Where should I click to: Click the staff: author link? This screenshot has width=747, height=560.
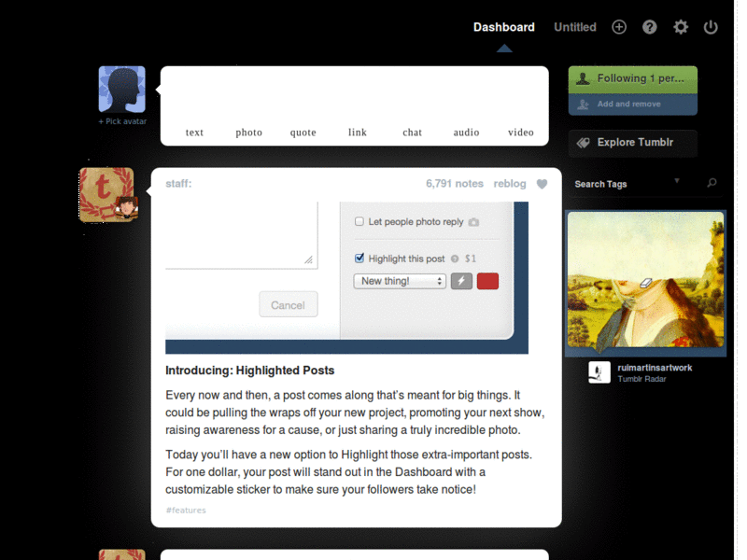pos(178,184)
